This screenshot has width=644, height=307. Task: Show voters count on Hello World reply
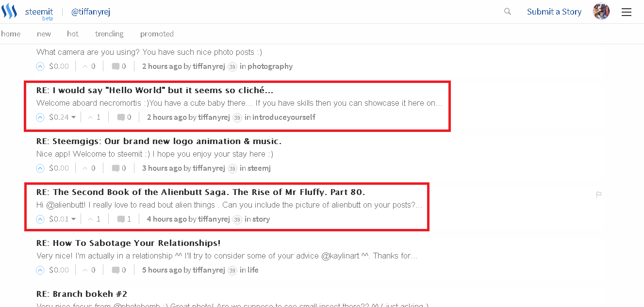click(94, 117)
